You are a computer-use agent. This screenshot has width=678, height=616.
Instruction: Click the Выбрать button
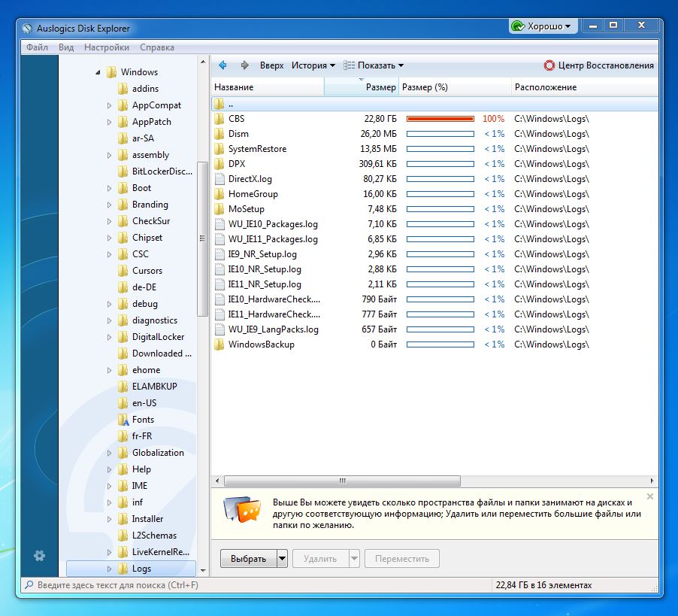point(249,559)
